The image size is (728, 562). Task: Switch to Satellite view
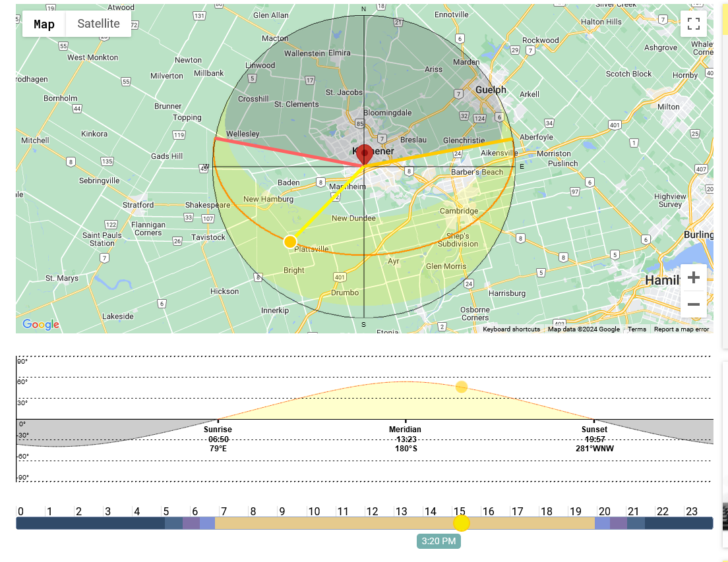(x=98, y=23)
